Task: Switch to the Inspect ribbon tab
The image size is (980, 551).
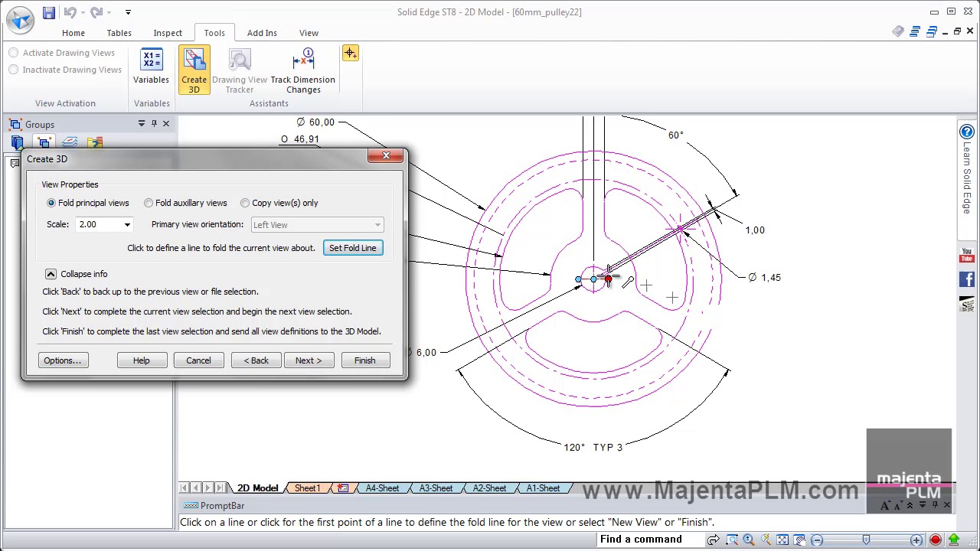Action: 168,33
